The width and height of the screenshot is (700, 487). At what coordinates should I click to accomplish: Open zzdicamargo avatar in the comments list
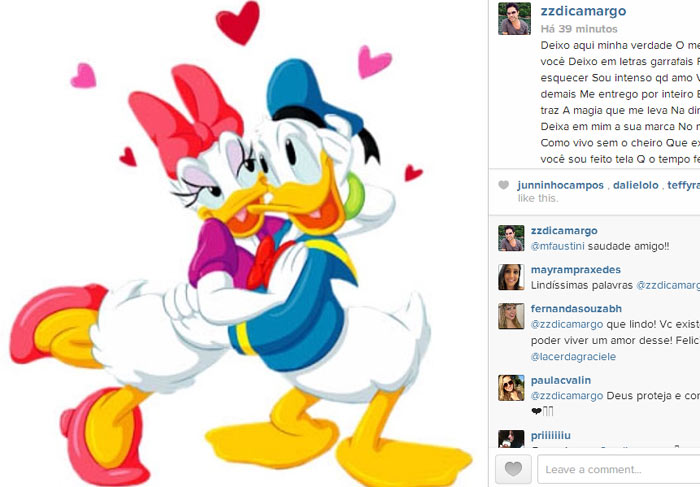(511, 238)
